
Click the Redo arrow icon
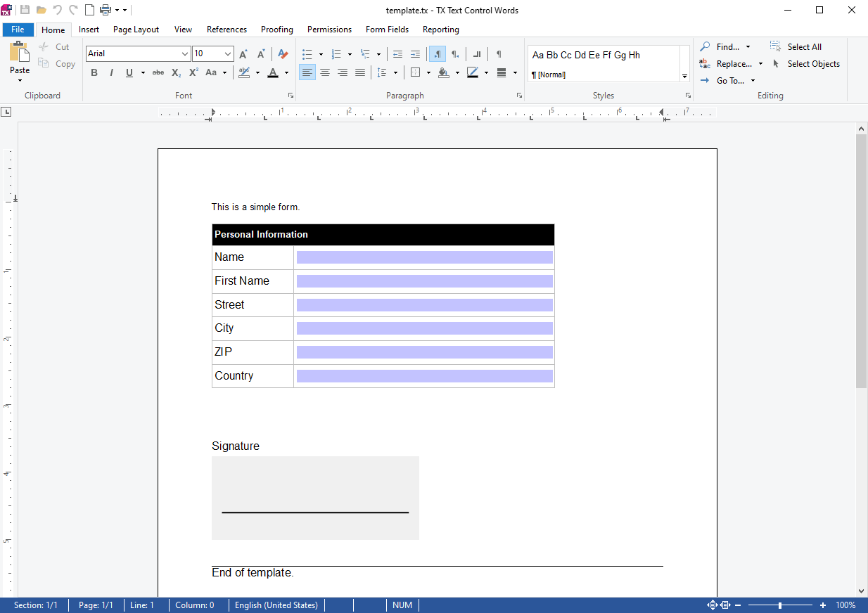click(73, 10)
